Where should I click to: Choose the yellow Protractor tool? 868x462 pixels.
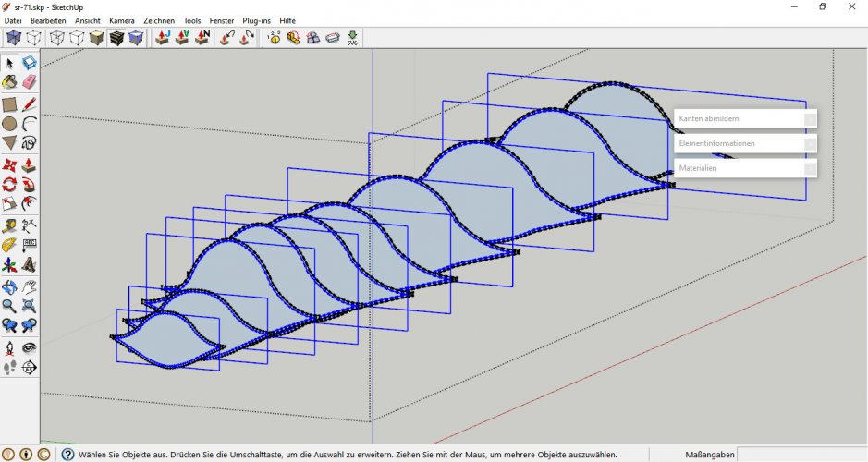point(9,245)
